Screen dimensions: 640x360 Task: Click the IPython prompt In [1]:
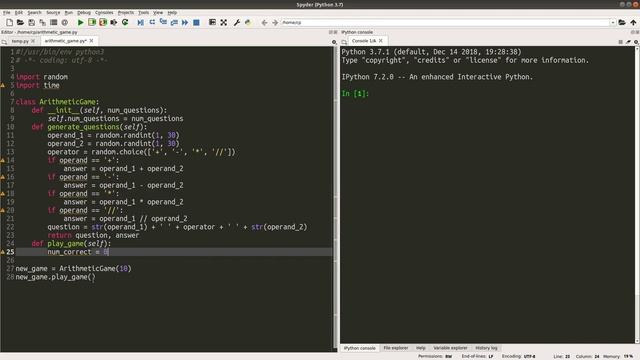[x=355, y=93]
